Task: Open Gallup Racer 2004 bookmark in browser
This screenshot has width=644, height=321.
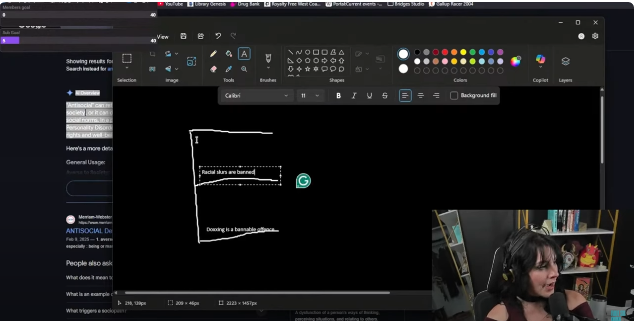Action: [x=451, y=4]
